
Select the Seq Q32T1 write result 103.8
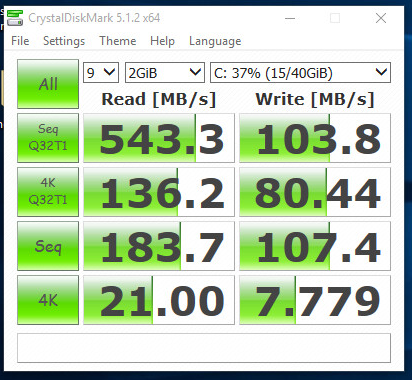(x=315, y=138)
